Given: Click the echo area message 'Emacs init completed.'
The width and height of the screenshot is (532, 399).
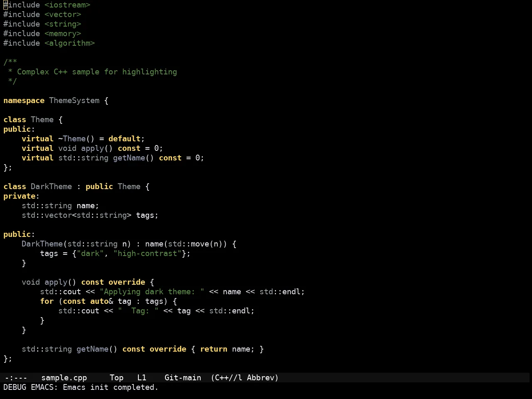Looking at the screenshot, I should 111,387.
